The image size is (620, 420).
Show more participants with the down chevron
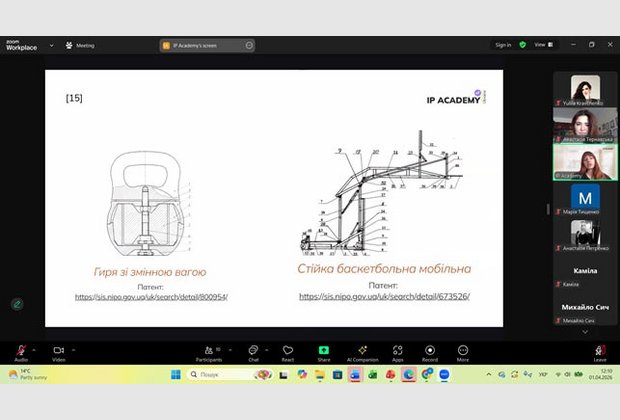(585, 332)
